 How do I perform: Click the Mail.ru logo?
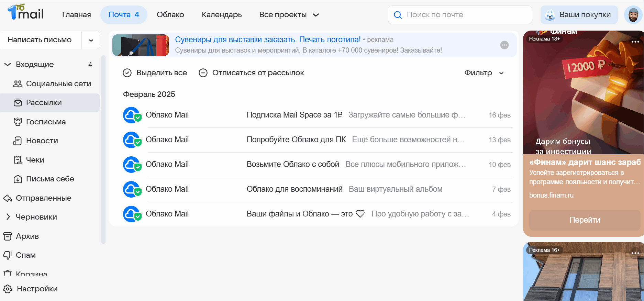click(x=25, y=12)
